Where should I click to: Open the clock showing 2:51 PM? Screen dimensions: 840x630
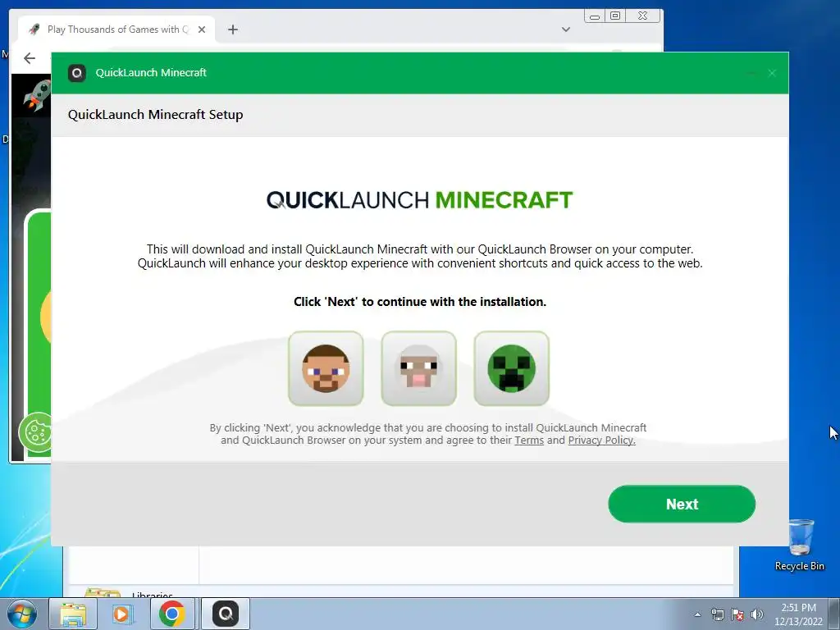coord(798,614)
